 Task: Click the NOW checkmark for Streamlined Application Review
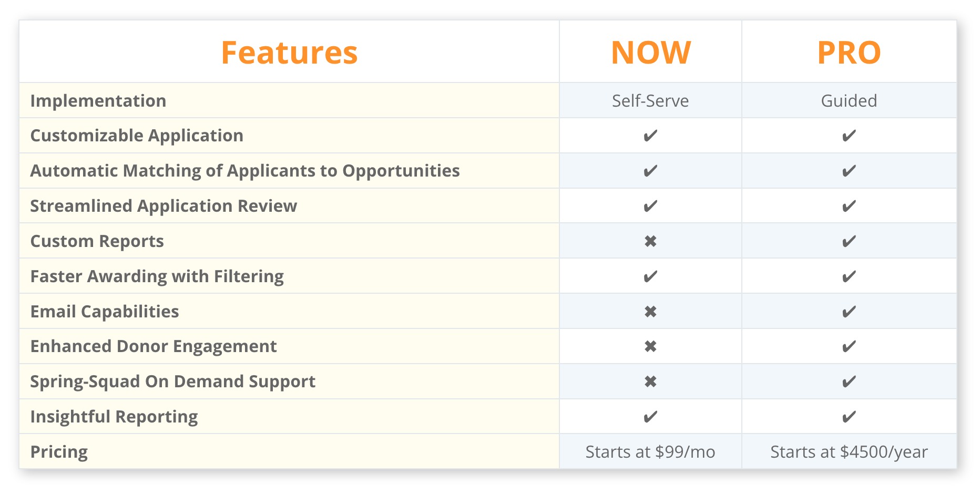(650, 206)
